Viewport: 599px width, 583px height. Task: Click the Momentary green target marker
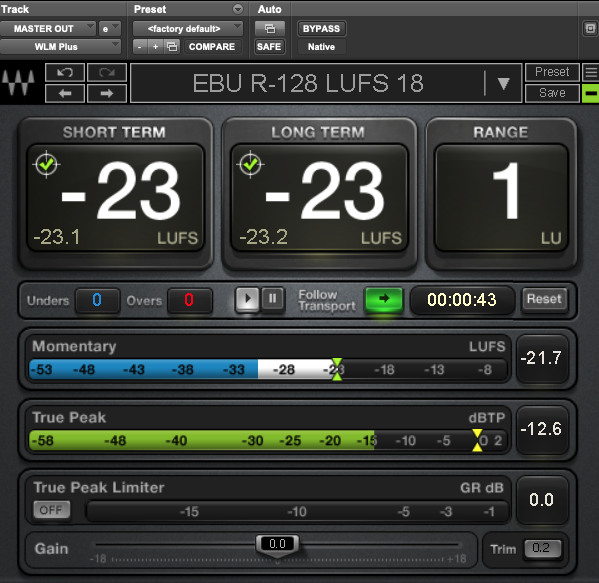coord(337,369)
